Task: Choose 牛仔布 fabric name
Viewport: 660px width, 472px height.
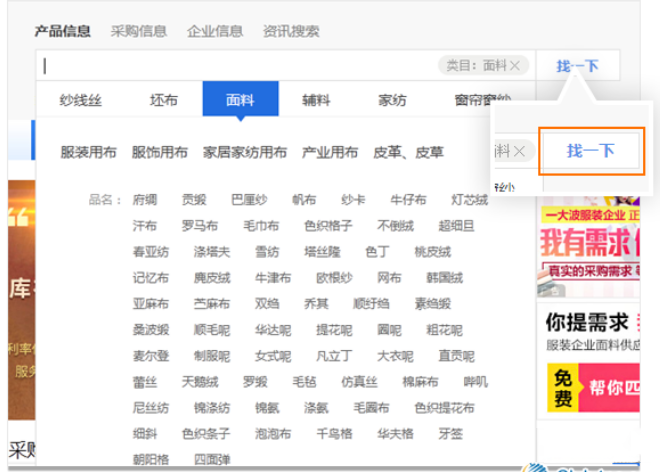Action: (x=408, y=200)
